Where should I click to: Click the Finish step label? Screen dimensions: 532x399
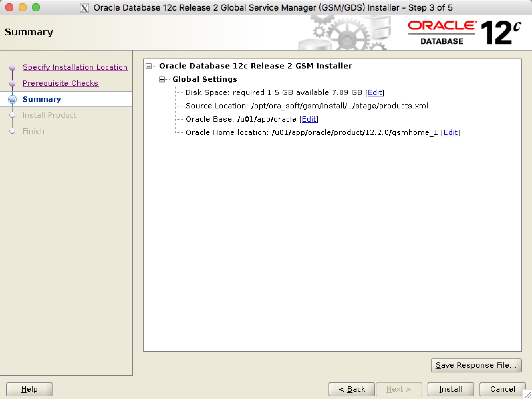[33, 131]
